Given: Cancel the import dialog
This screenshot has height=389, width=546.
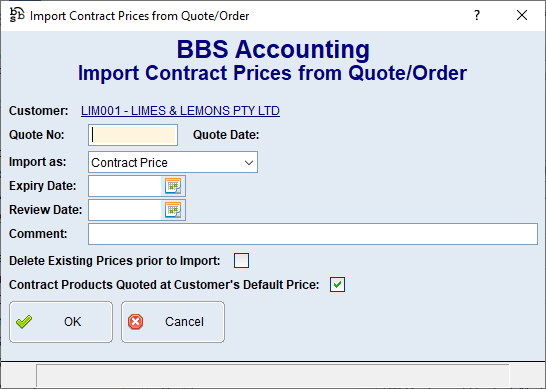Looking at the screenshot, I should point(173,322).
